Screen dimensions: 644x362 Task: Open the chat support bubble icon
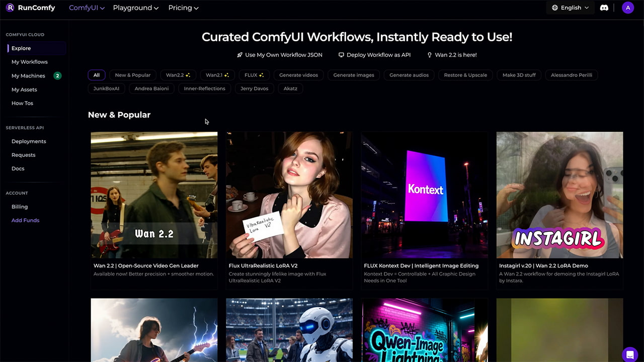[629, 354]
